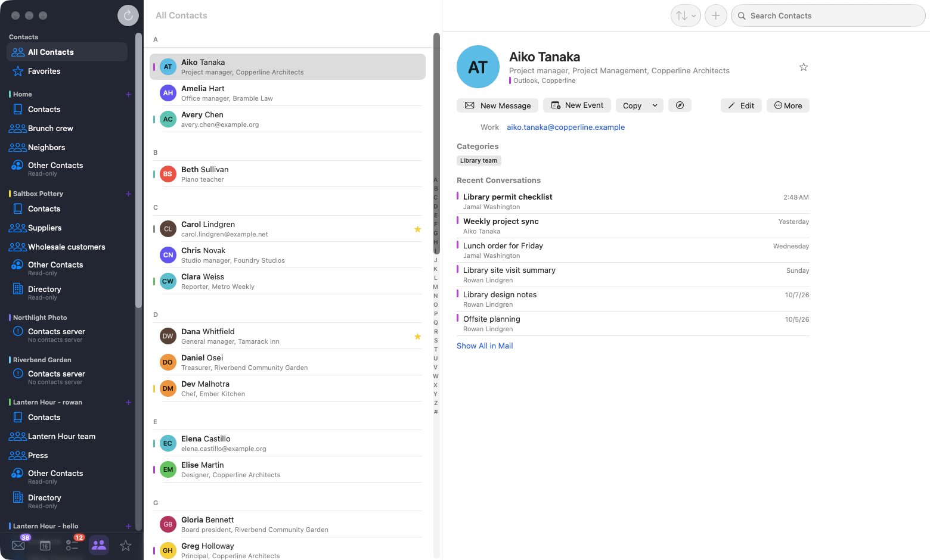Viewport: 930px width, 560px height.
Task: Start a New Message to Aiko Tanaka
Action: 497,105
